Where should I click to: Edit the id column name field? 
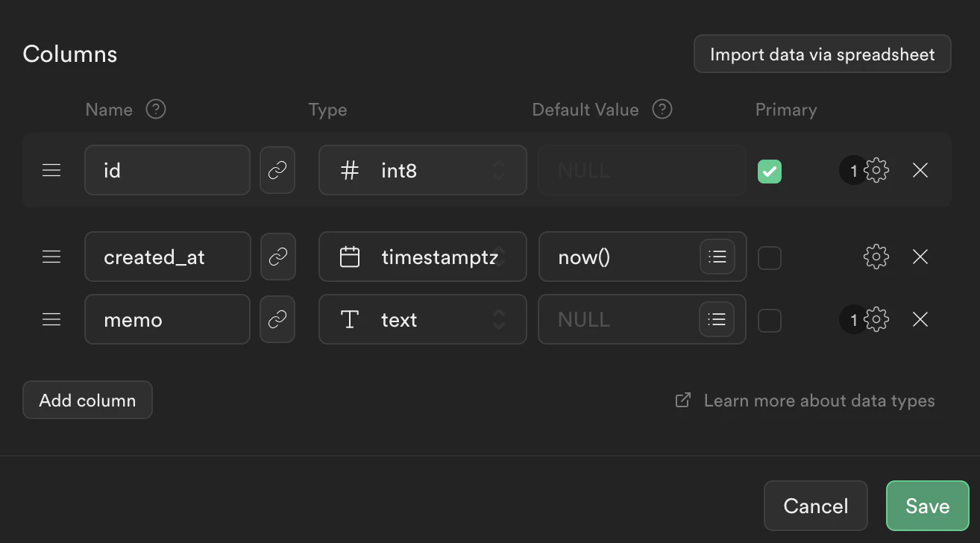pos(168,170)
